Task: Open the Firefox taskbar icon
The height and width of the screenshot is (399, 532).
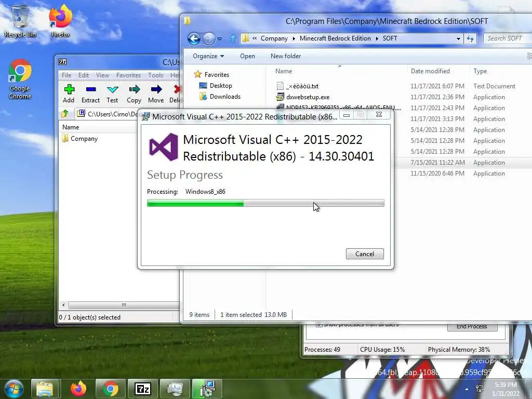Action: tap(78, 389)
